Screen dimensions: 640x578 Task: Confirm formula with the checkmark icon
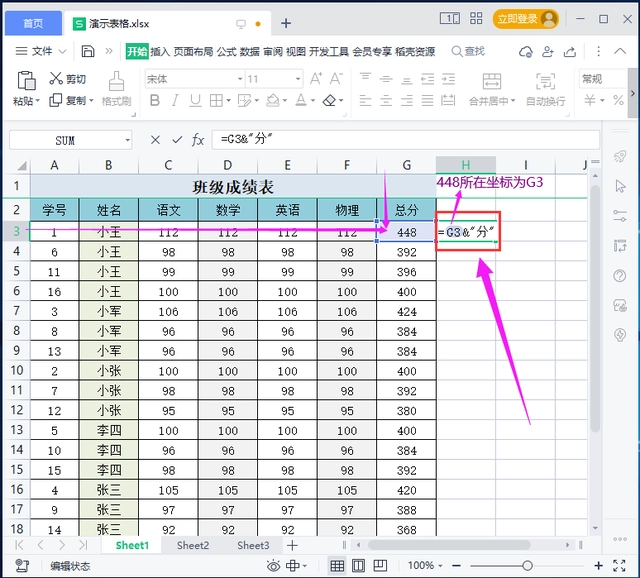(177, 140)
